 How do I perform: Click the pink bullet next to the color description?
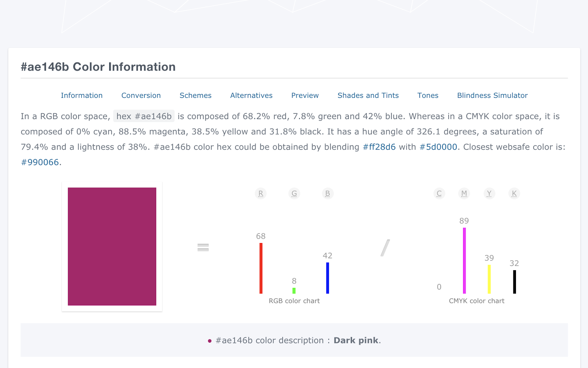[x=209, y=341]
